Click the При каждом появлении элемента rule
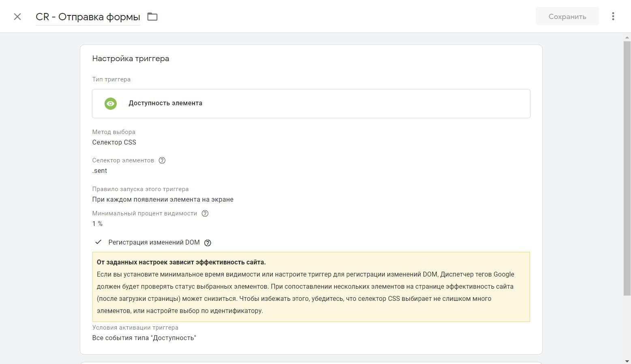The height and width of the screenshot is (364, 631). coord(163,199)
